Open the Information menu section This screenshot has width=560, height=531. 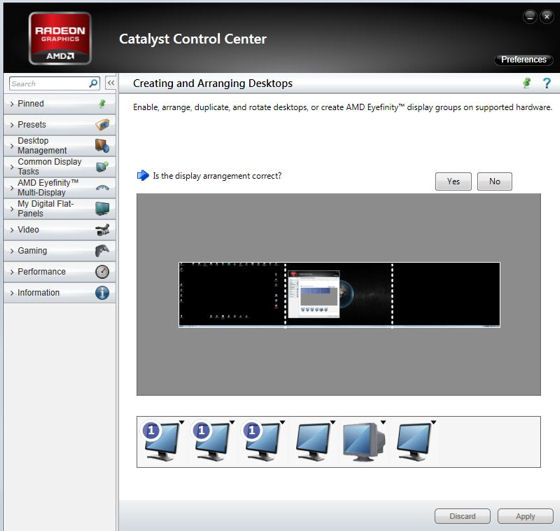point(60,293)
